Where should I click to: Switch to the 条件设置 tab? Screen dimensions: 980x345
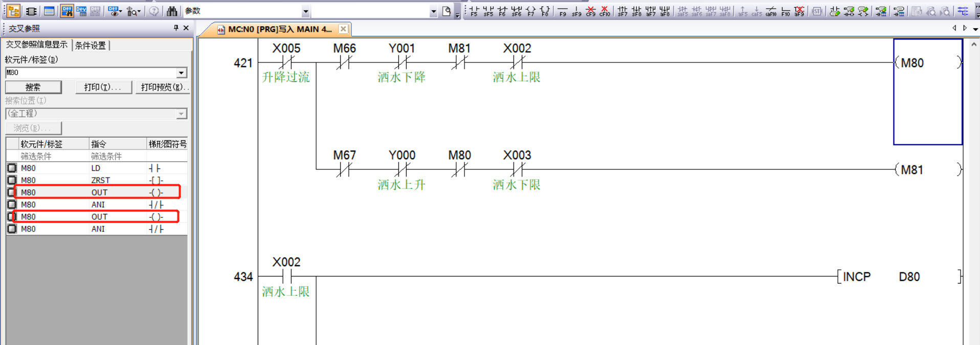click(x=91, y=46)
